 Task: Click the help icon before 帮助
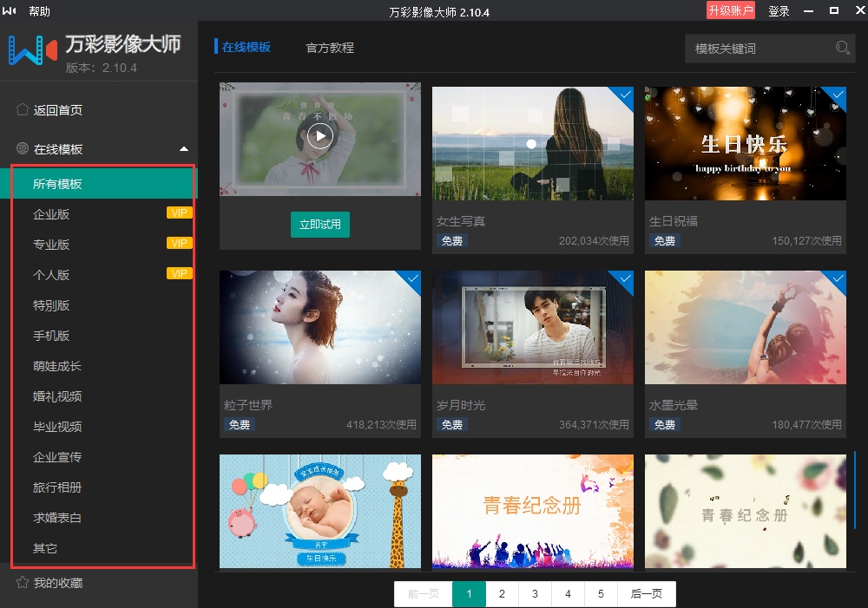coord(10,11)
